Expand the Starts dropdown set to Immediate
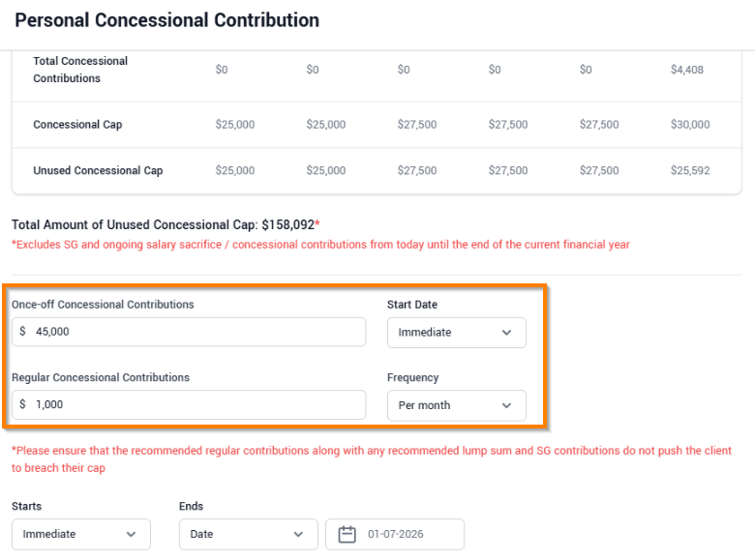Screen dimensions: 755x560 [x=81, y=534]
